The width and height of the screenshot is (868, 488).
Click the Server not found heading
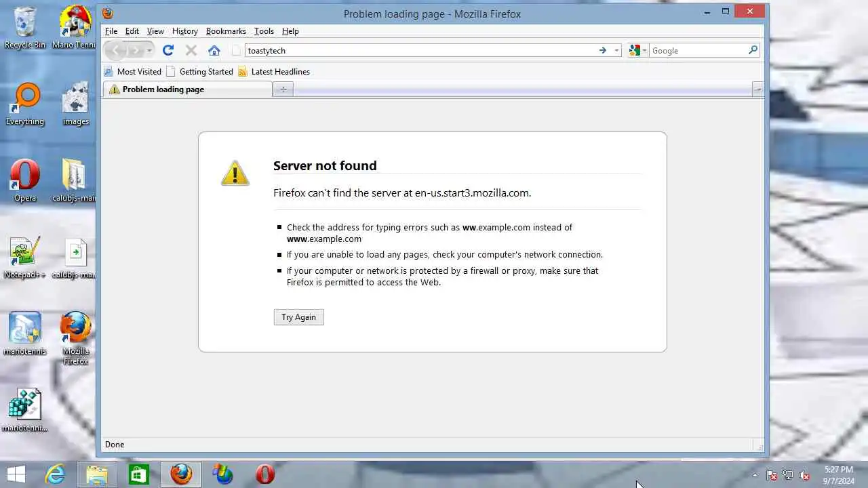click(x=325, y=165)
